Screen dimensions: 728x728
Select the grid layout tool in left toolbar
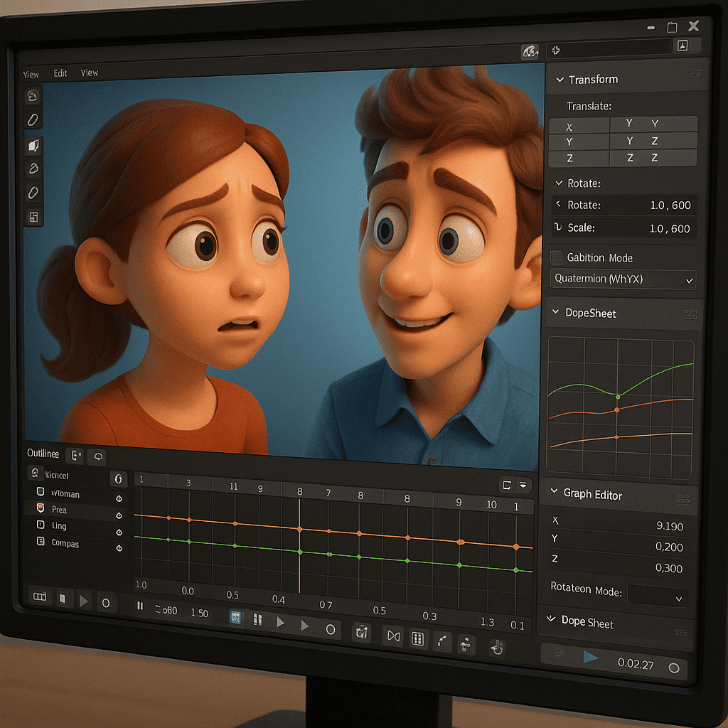click(33, 217)
